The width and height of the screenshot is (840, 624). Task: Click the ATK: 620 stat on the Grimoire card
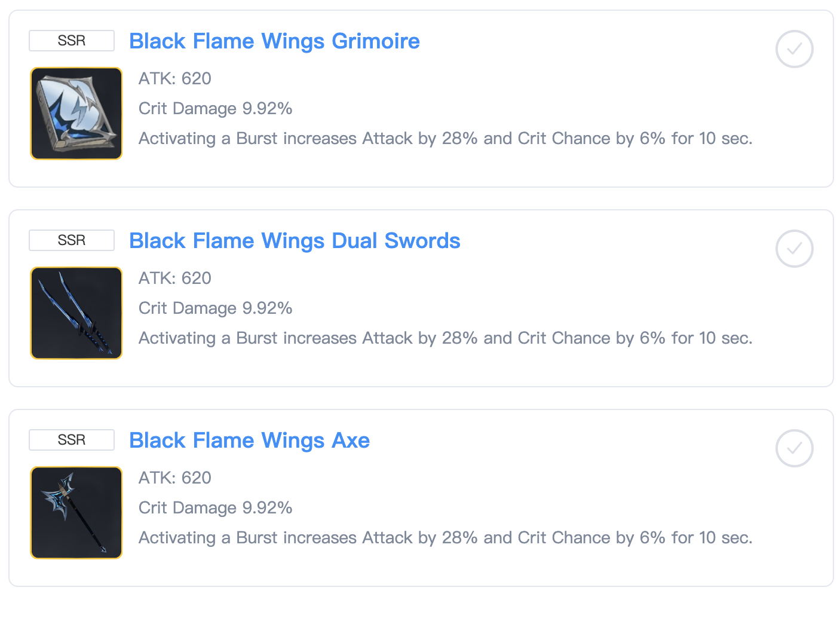click(x=174, y=78)
